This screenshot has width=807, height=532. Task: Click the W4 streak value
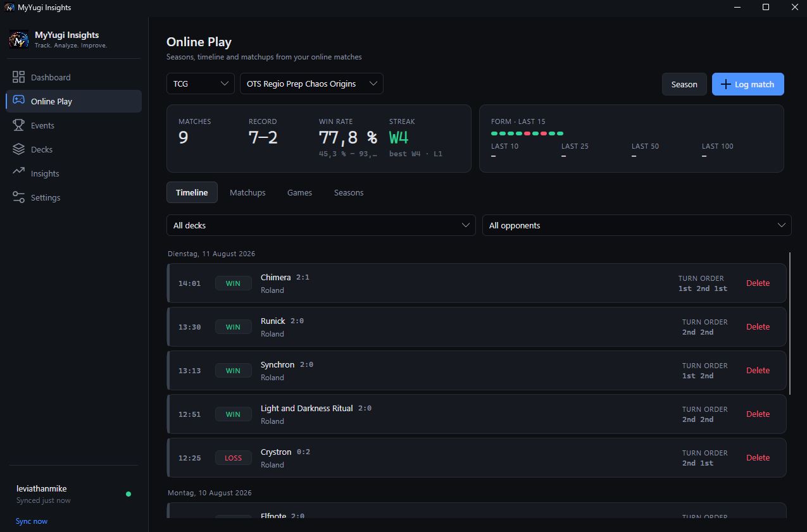click(x=399, y=137)
